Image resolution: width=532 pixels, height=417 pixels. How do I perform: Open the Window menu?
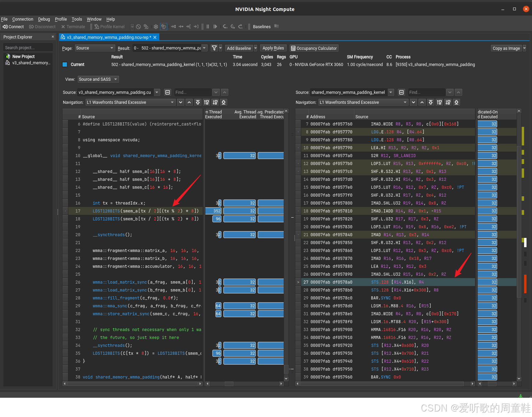point(94,19)
